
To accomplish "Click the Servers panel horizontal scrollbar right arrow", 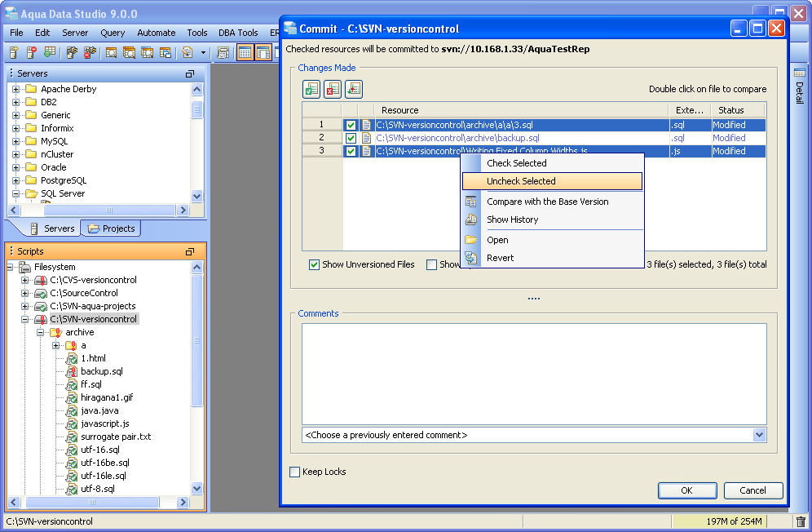I will [183, 210].
